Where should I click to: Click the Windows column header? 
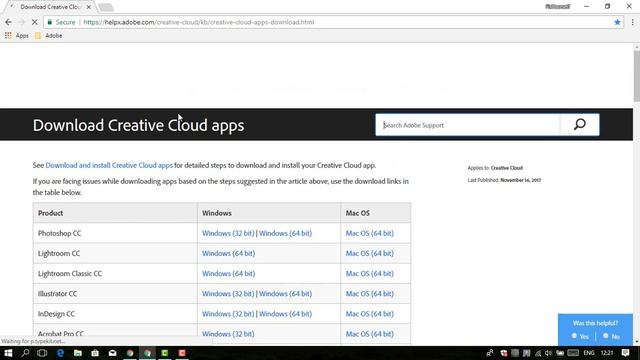tap(269, 213)
